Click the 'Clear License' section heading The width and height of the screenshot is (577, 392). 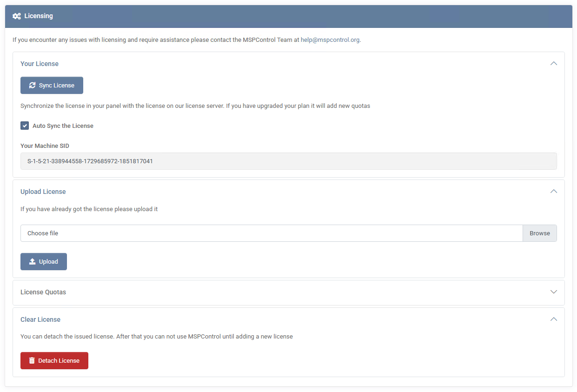[40, 319]
